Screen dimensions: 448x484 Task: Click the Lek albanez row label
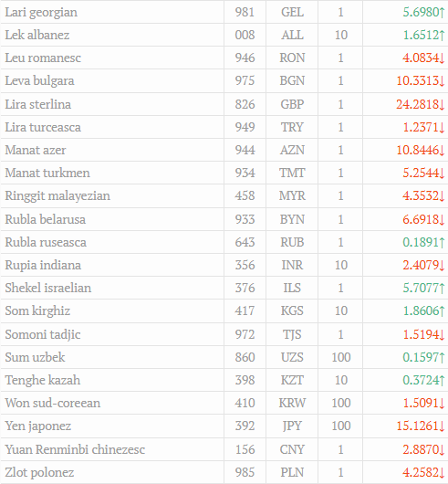(x=37, y=35)
